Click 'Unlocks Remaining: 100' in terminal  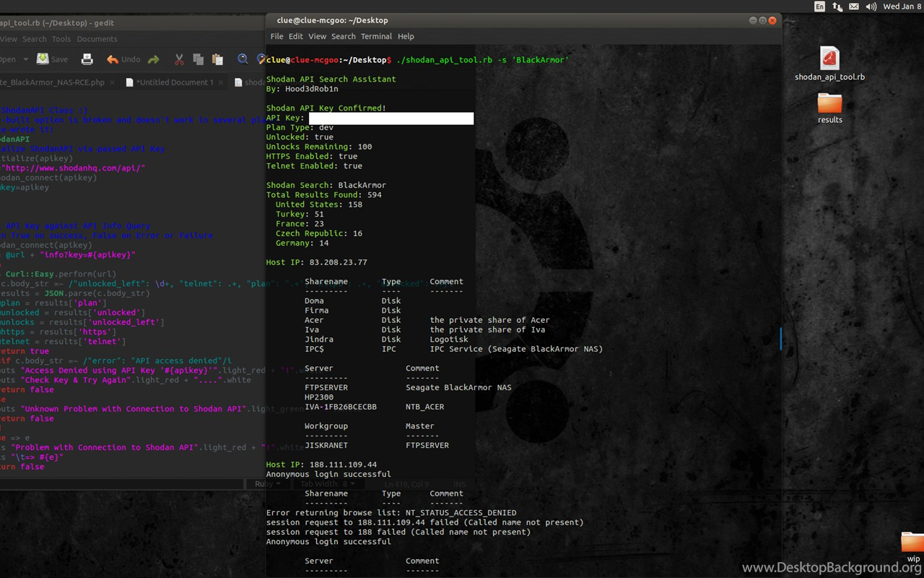point(319,147)
